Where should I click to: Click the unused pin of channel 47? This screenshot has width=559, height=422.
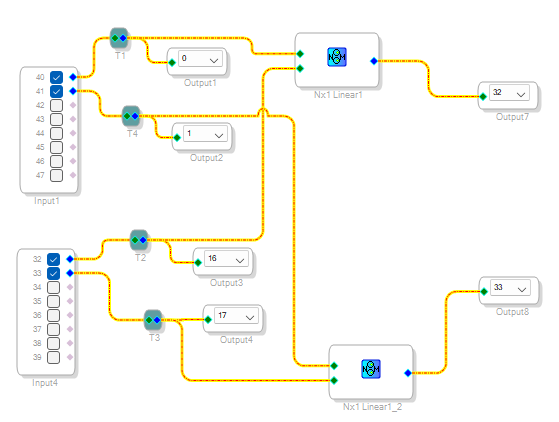tap(73, 175)
